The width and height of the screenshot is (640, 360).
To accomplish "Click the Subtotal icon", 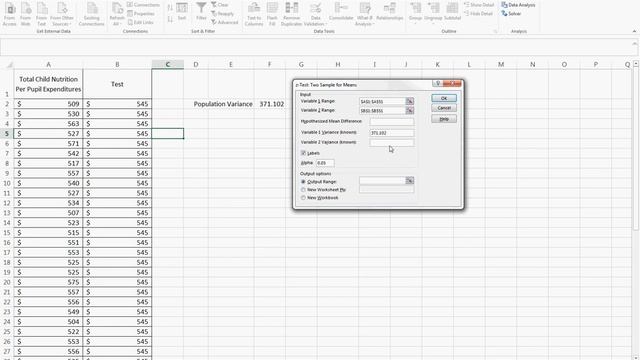I will [452, 12].
